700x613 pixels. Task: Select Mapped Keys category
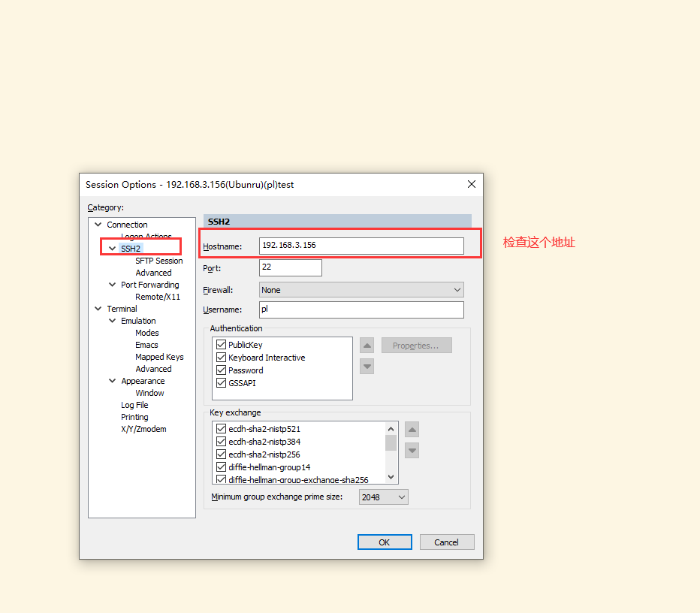click(x=159, y=357)
